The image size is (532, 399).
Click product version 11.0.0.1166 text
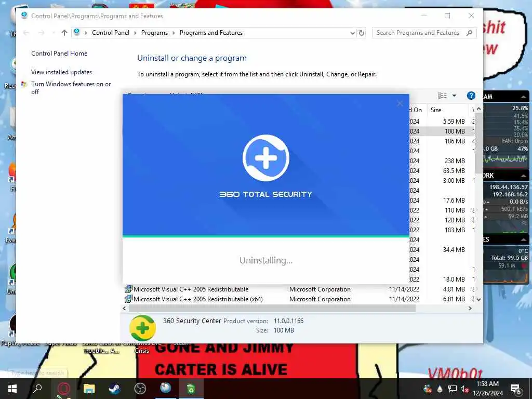(x=289, y=321)
